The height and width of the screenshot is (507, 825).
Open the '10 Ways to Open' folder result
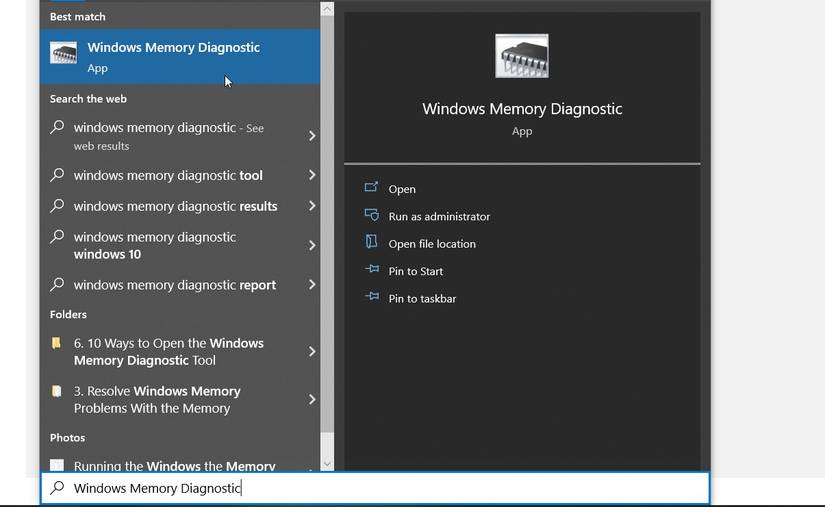tap(168, 351)
